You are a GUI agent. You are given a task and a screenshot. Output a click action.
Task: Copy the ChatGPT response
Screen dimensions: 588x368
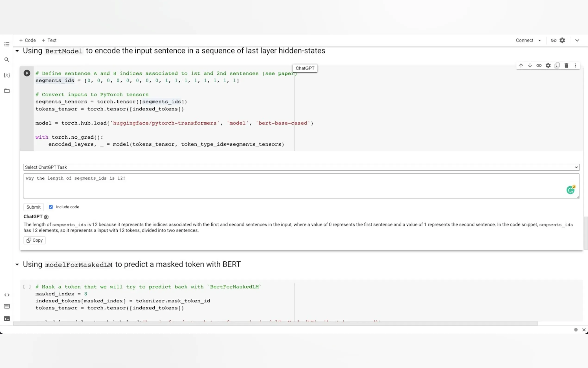tap(34, 240)
